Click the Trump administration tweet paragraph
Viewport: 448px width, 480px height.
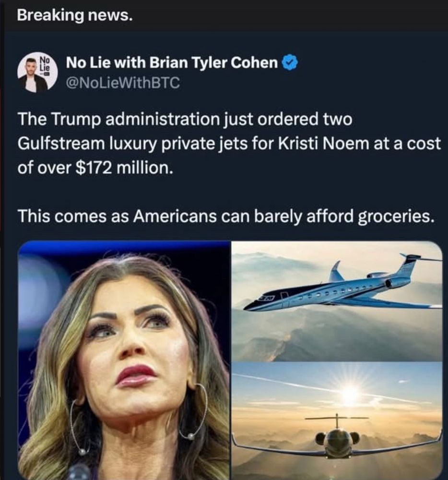pyautogui.click(x=229, y=143)
